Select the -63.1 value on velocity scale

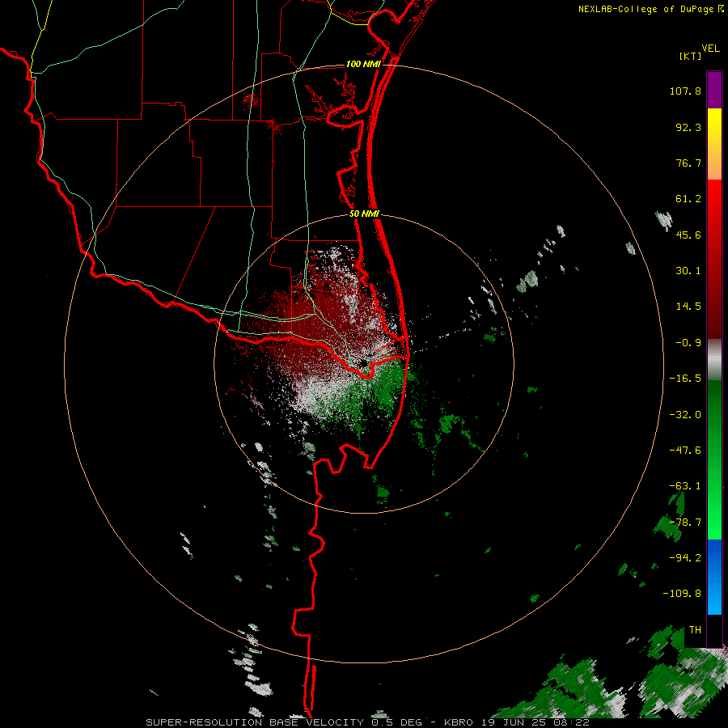(x=685, y=486)
